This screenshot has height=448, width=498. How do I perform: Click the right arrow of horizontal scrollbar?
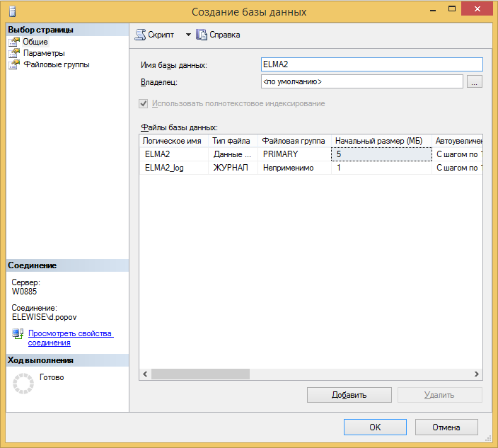click(x=477, y=374)
